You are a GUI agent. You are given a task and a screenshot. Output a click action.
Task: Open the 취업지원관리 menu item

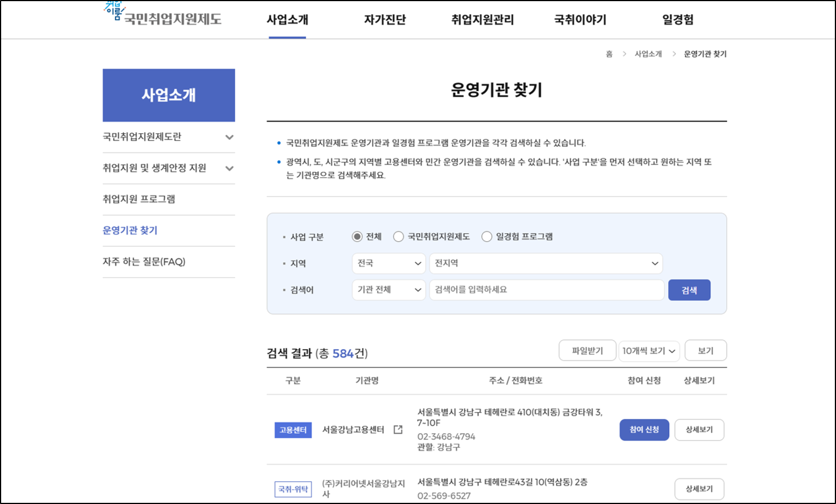[x=482, y=19]
